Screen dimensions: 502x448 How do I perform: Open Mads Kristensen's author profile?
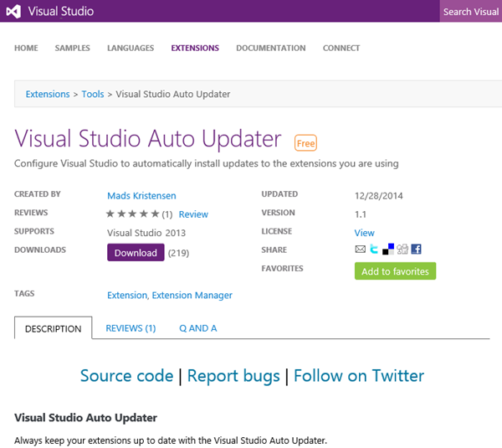click(x=141, y=195)
